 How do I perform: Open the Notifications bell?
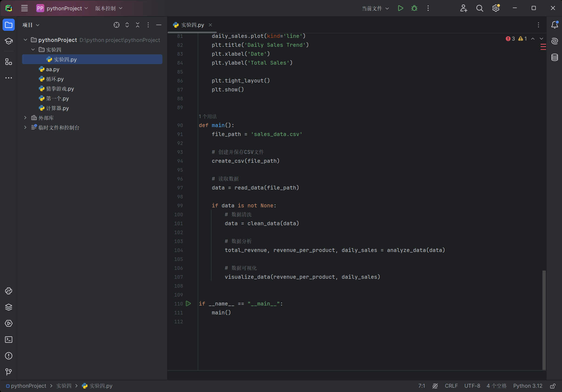(555, 25)
